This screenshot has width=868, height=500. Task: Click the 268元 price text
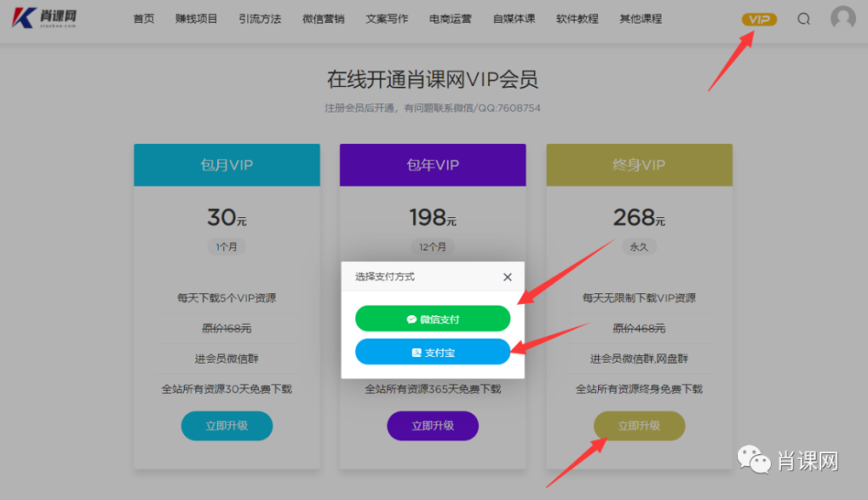tap(640, 217)
